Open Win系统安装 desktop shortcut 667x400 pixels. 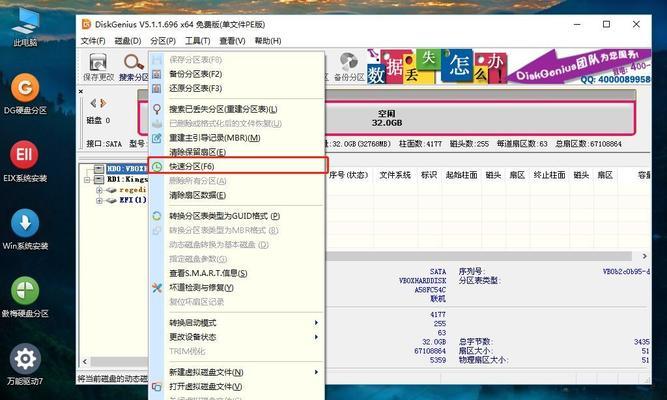25,230
